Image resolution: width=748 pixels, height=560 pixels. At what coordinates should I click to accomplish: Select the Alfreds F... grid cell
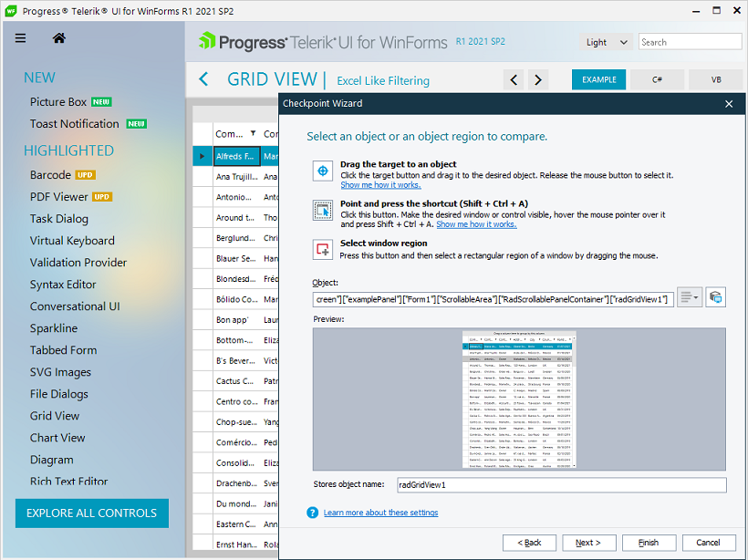click(x=236, y=156)
